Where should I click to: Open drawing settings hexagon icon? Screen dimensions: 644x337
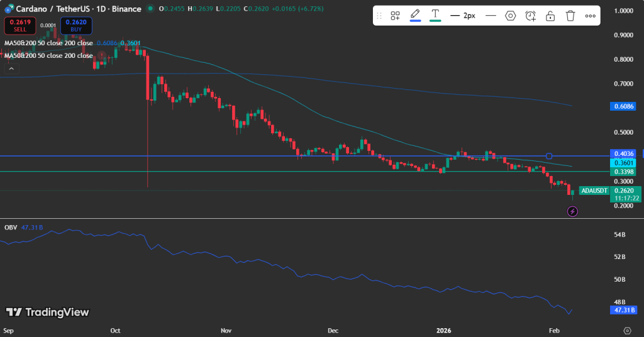click(x=510, y=16)
